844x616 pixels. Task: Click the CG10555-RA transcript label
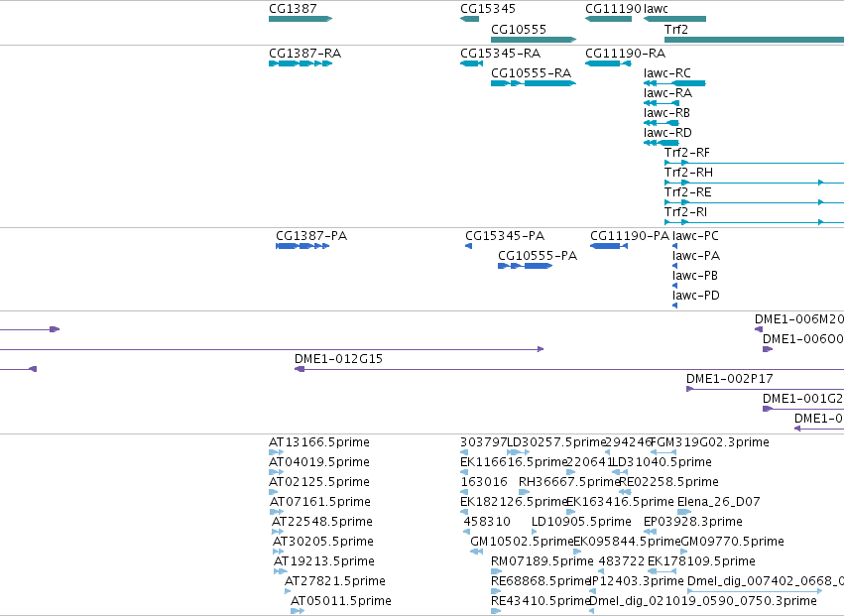pos(531,73)
